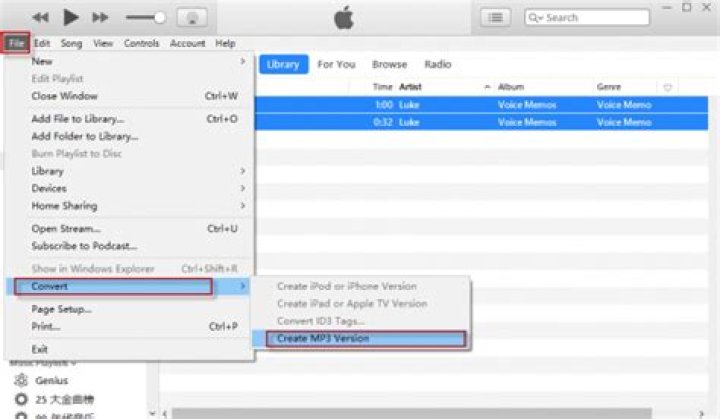Viewport: 720px width, 419px height.
Task: Click into the Search field
Action: tap(587, 17)
